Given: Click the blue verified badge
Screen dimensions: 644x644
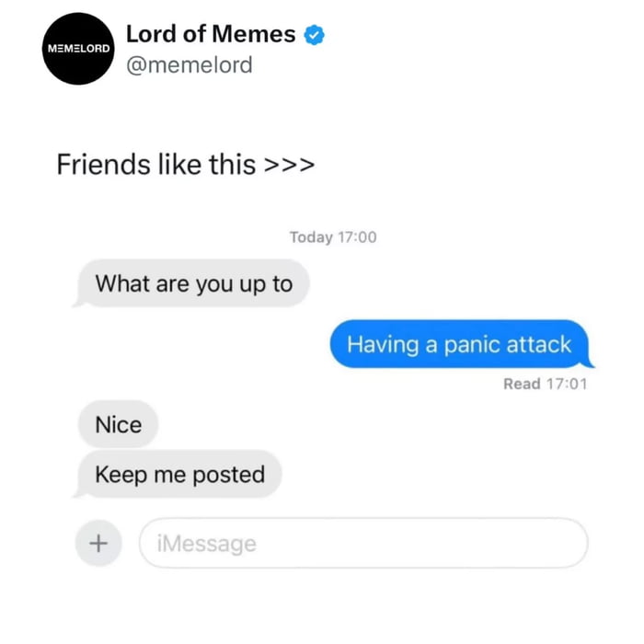Looking at the screenshot, I should coord(315,35).
